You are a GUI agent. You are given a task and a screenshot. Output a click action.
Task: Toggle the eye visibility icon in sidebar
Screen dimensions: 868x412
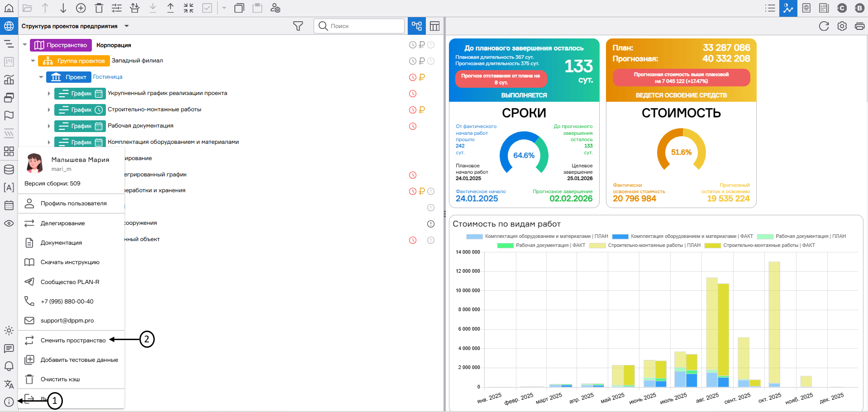[x=9, y=223]
